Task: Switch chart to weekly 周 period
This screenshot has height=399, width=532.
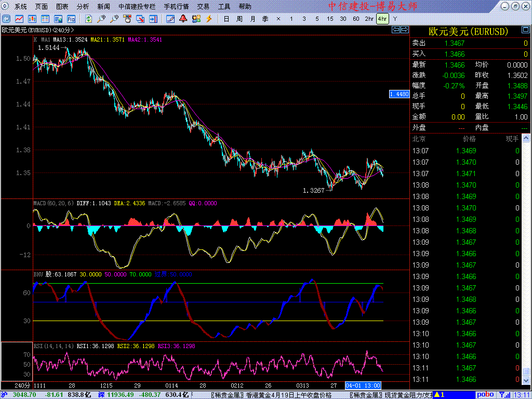Action: (x=240, y=19)
